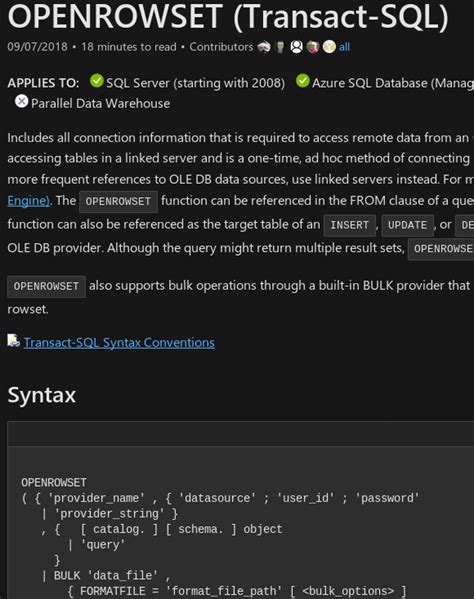Viewport: 474px width, 599px height.
Task: Click the second contributor avatar
Action: tap(280, 47)
